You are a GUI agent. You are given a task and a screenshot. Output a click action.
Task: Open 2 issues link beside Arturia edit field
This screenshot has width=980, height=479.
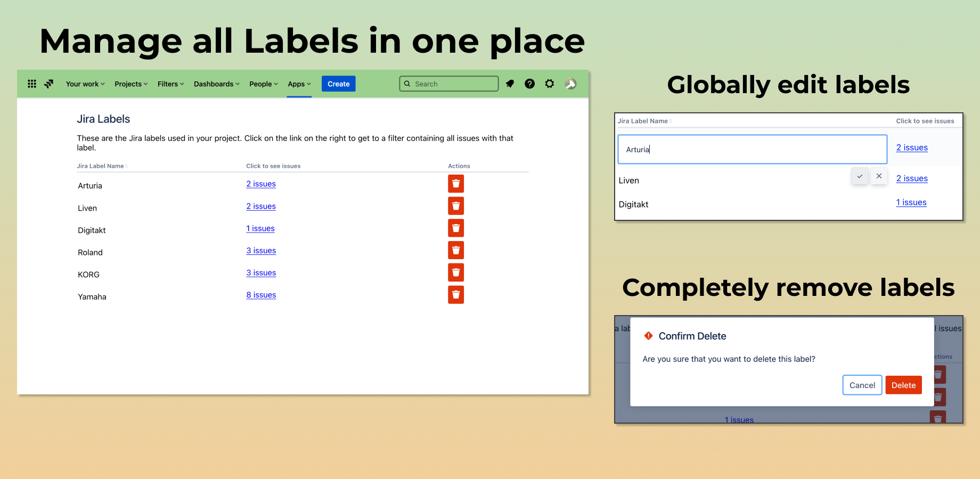[912, 148]
